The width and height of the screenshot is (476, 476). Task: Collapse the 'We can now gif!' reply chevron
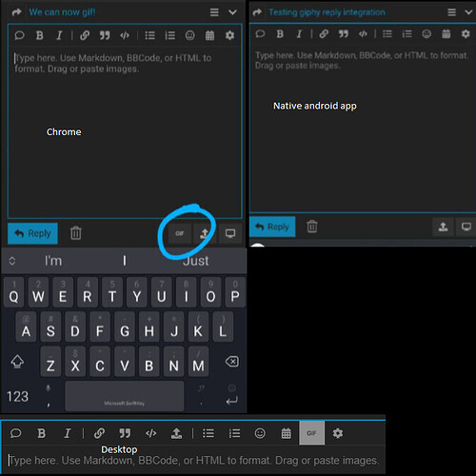232,12
